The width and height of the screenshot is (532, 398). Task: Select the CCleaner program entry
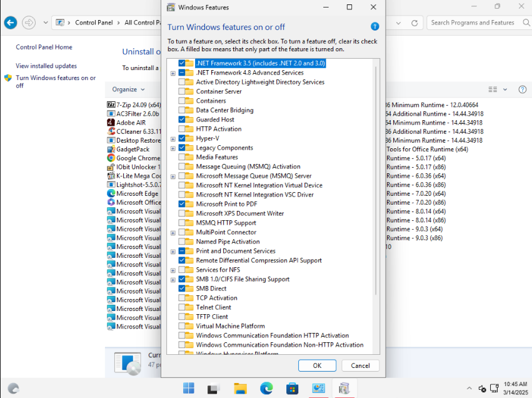coord(134,131)
